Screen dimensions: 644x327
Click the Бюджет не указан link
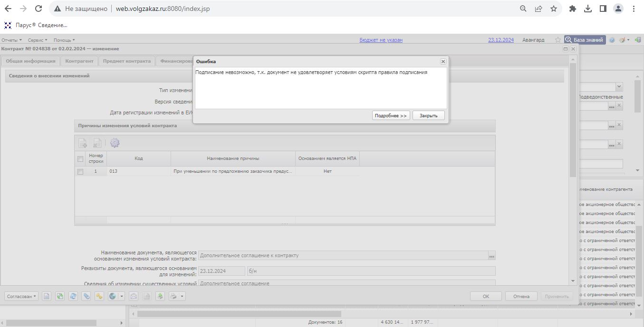click(381, 40)
